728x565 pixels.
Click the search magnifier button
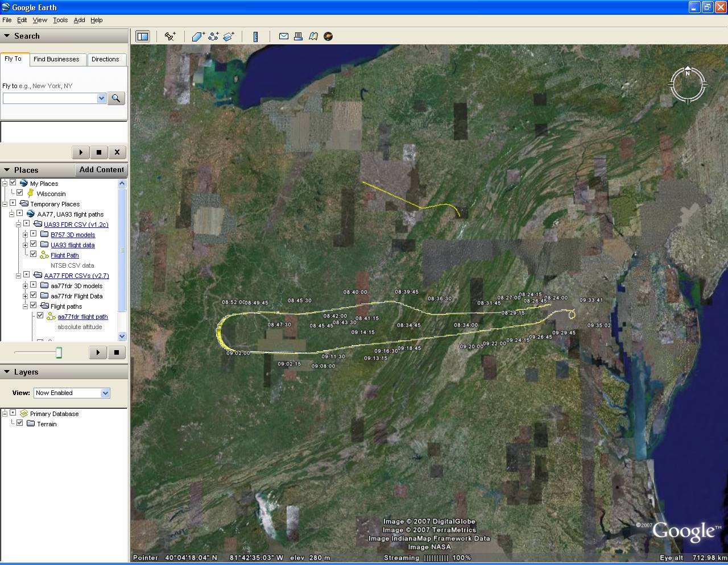point(116,98)
